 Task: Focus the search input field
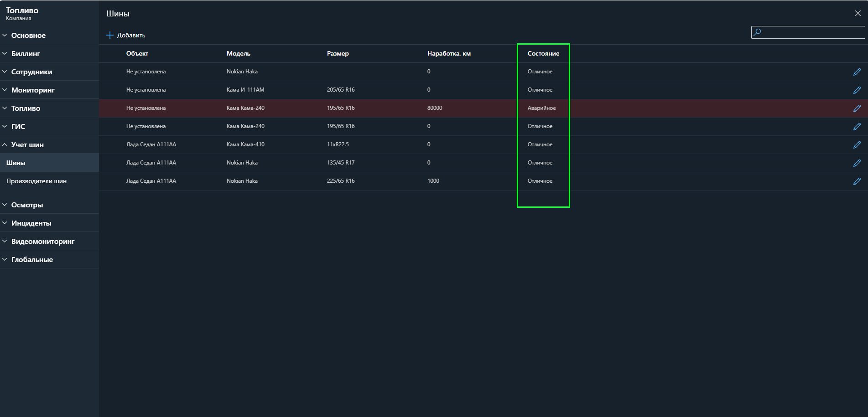[812, 32]
